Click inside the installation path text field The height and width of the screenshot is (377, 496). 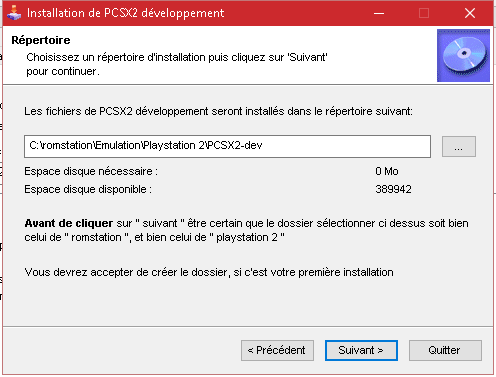tap(227, 146)
